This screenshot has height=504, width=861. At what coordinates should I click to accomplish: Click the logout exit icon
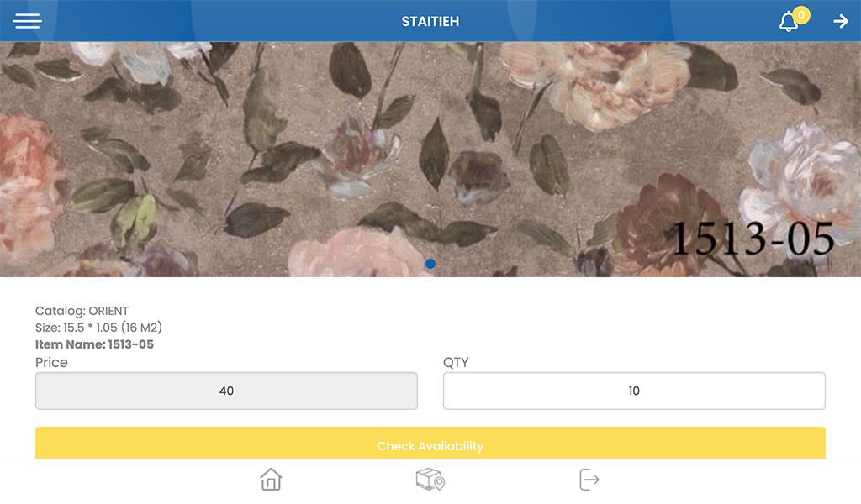click(589, 480)
